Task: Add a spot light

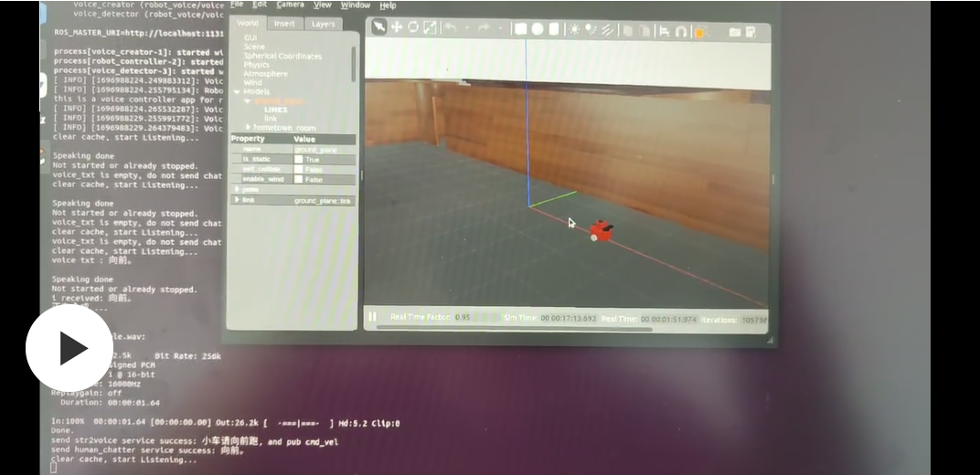Action: [590, 30]
